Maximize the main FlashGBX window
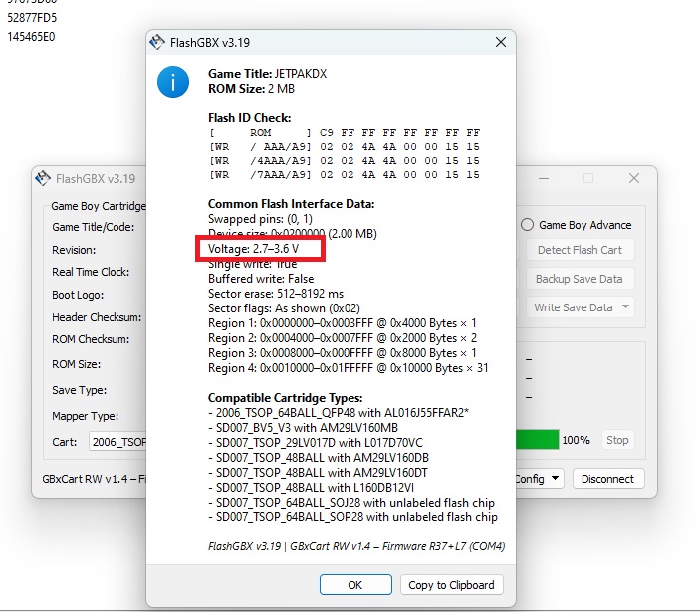Viewport: 700px width, 612px height. [588, 178]
